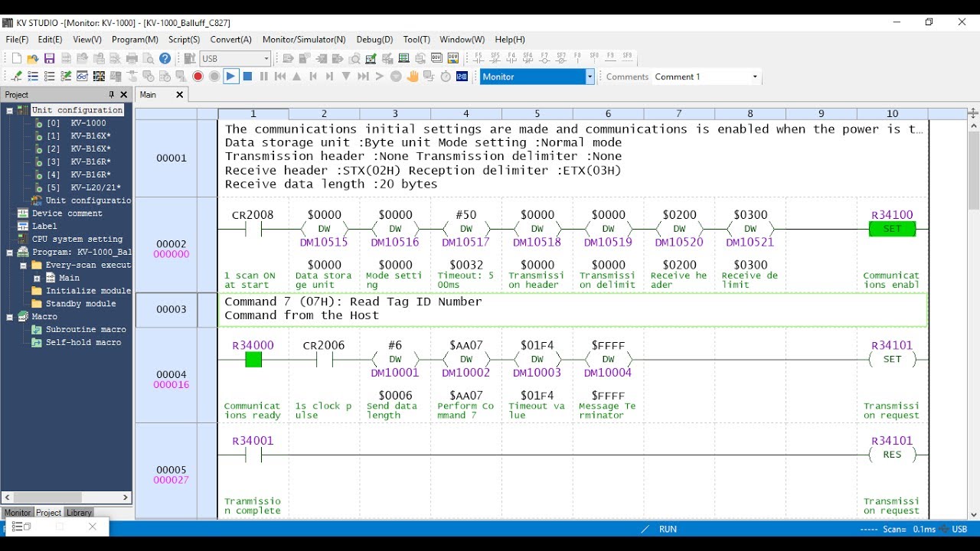This screenshot has width=980, height=551.
Task: Click the stopwatch timer icon
Action: tap(446, 77)
